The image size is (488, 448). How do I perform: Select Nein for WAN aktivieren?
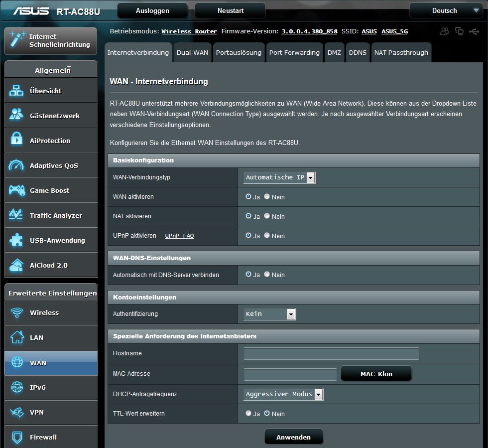pos(267,196)
